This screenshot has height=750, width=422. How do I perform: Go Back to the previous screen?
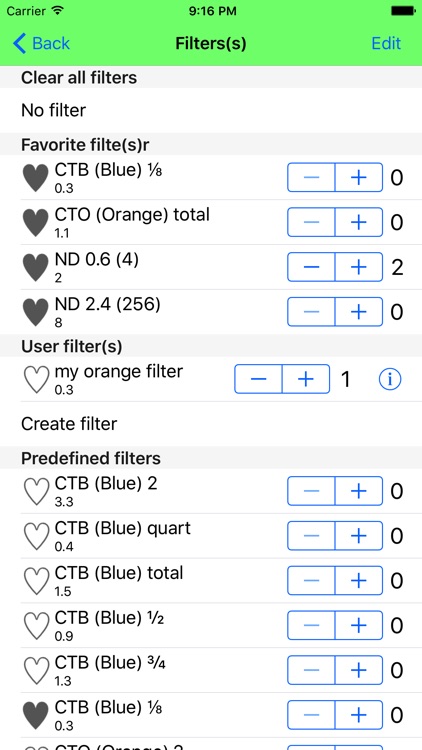[41, 44]
